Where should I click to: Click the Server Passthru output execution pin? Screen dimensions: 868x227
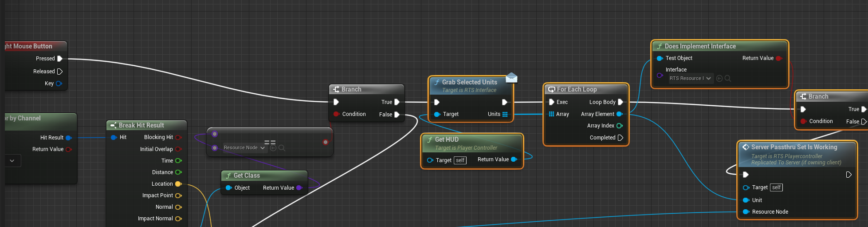pyautogui.click(x=848, y=175)
